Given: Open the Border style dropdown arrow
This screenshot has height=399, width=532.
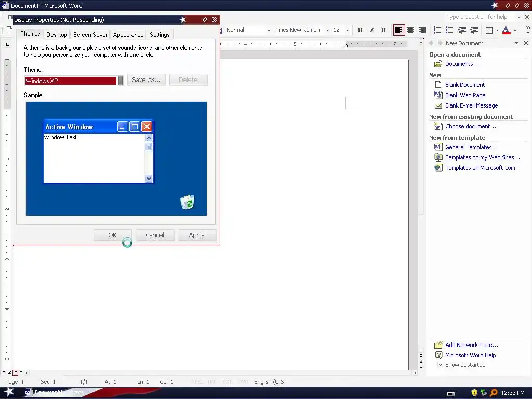Looking at the screenshot, I should point(497,30).
